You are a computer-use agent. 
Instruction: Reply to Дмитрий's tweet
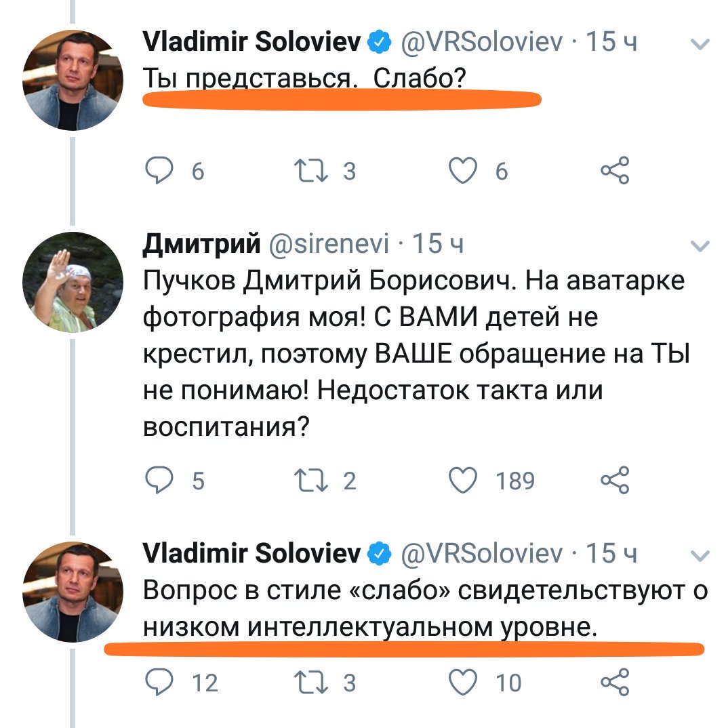click(x=159, y=480)
